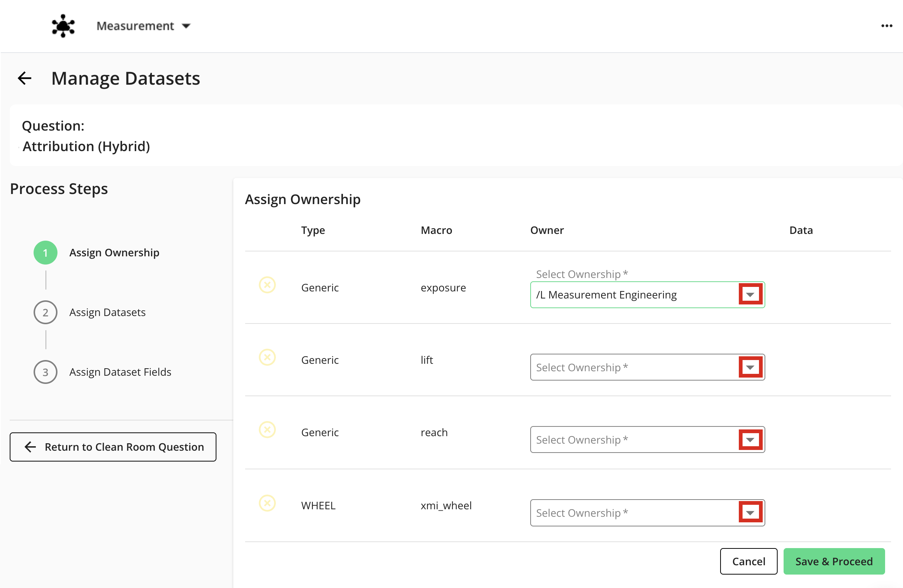Click the status icon for reach row
903x588 pixels.
point(267,430)
